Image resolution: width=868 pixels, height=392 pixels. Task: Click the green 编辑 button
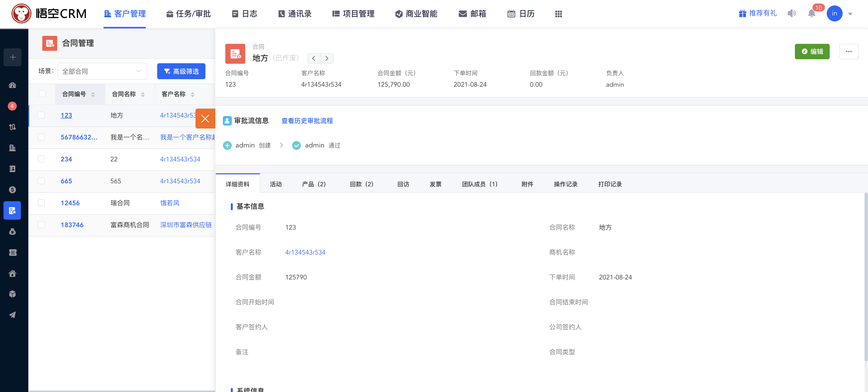click(812, 52)
